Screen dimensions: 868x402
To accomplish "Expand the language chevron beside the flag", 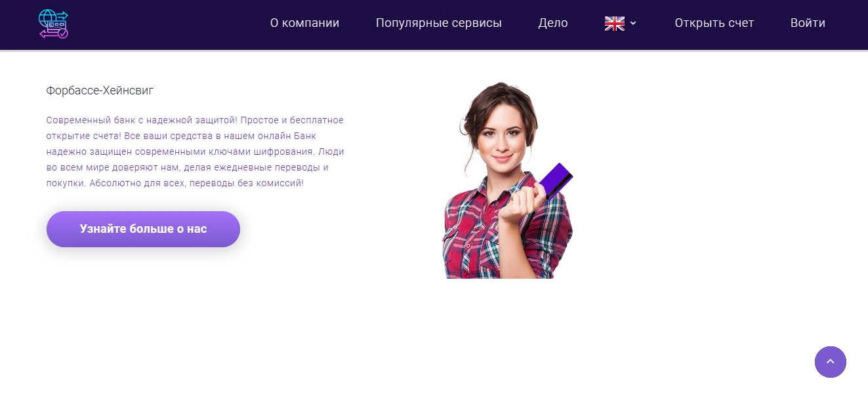I will click(633, 24).
